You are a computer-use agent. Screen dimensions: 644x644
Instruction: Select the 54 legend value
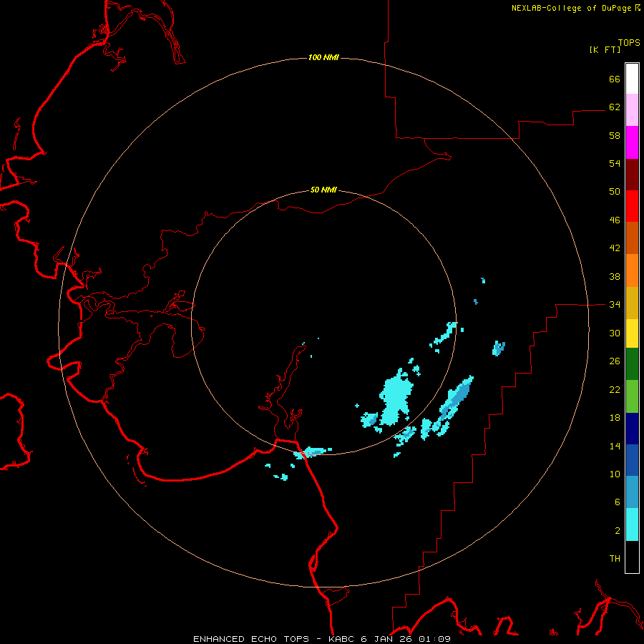click(x=615, y=163)
